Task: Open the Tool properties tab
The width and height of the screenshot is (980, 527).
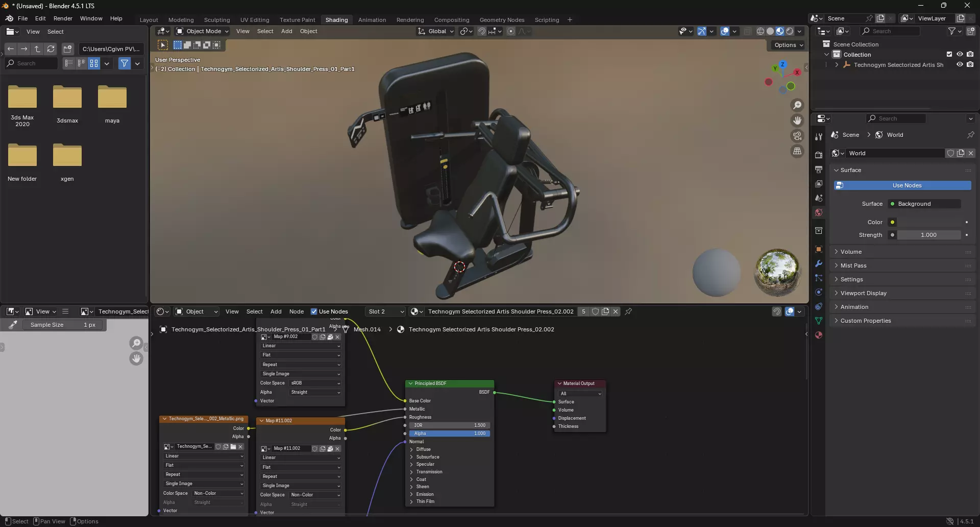Action: coord(819,137)
